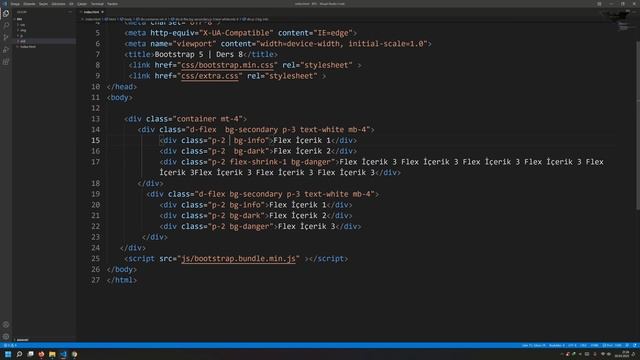This screenshot has height=360, width=640.
Task: Click the div.container breadcrumb item
Action: (151, 19)
